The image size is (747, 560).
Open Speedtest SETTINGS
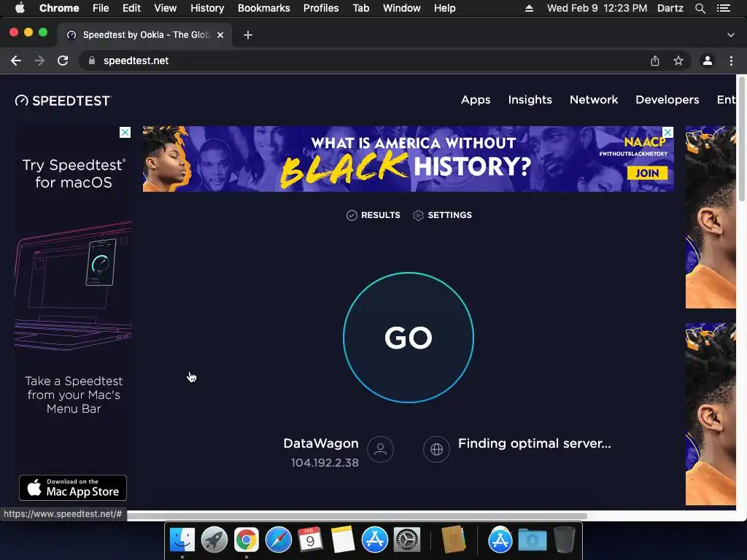442,215
